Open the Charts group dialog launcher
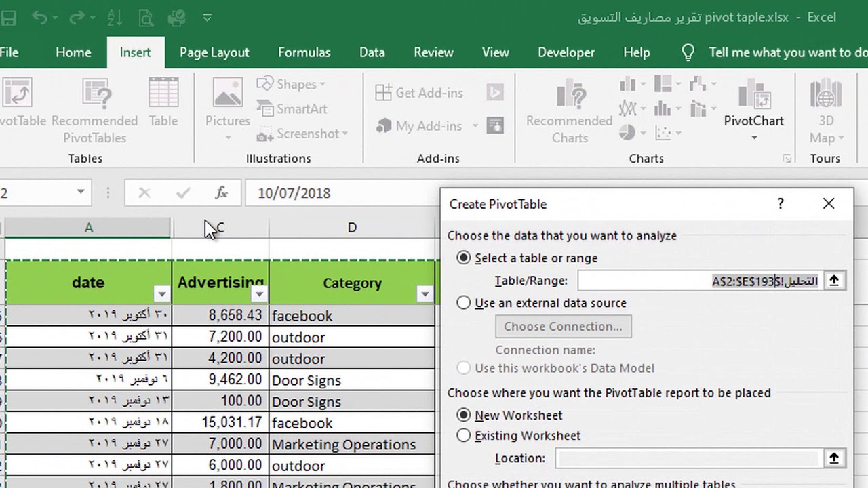This screenshot has height=488, width=868. pyautogui.click(x=787, y=159)
